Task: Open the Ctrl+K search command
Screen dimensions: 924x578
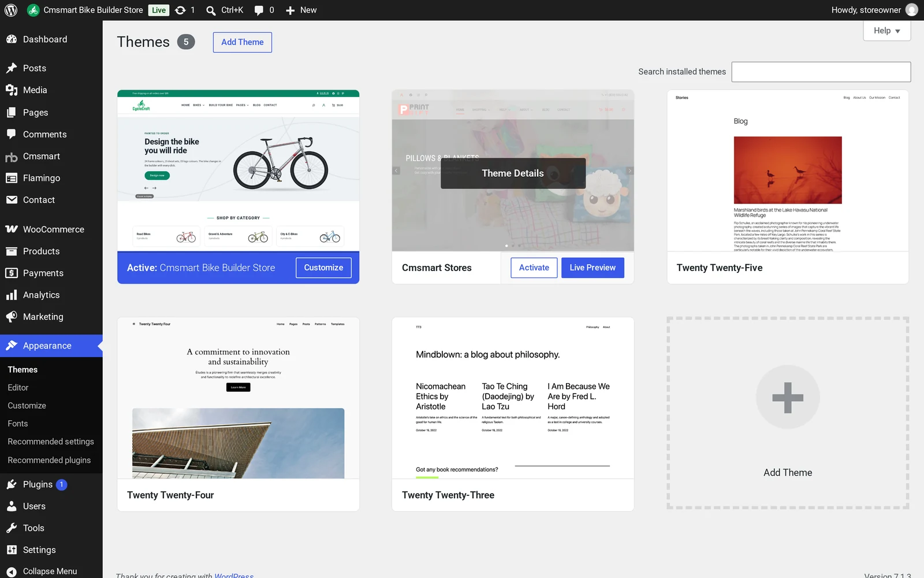Action: [225, 10]
